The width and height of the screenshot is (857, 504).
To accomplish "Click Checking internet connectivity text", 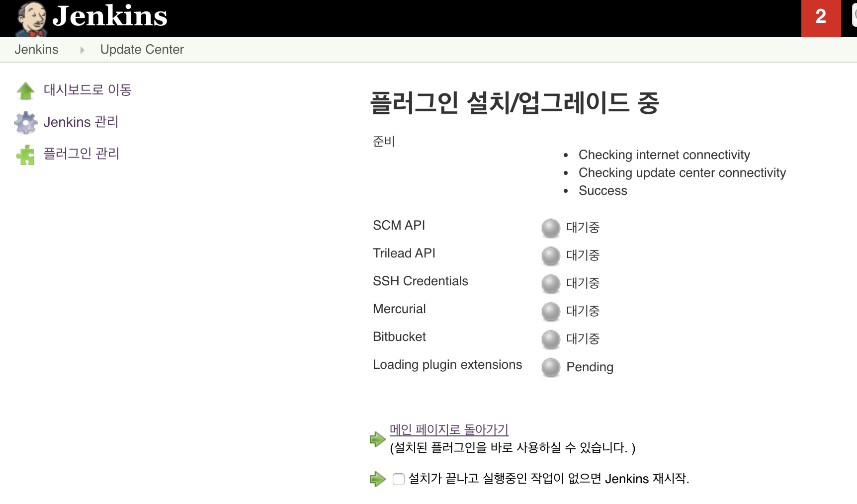I will pyautogui.click(x=664, y=155).
